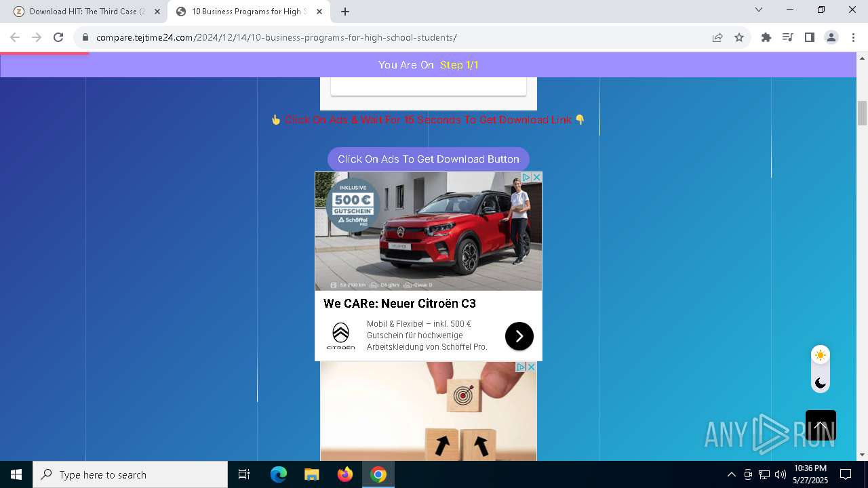
Task: Open tab search dropdown
Action: [x=759, y=9]
